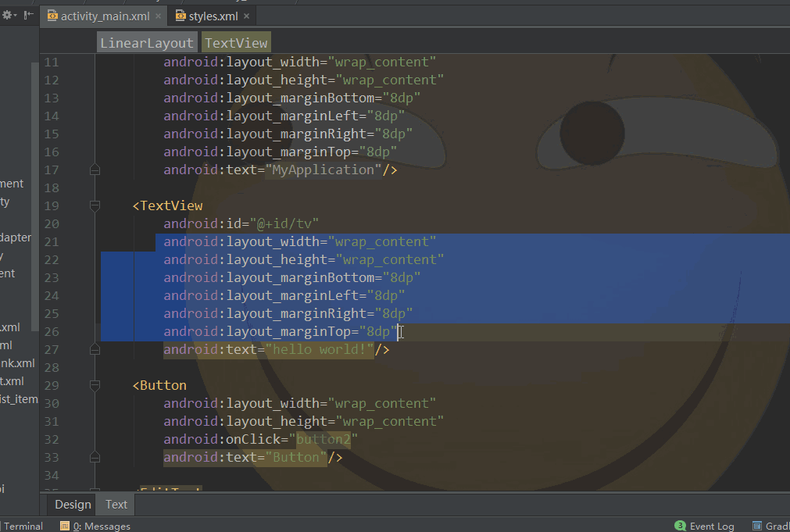The height and width of the screenshot is (532, 790).
Task: Click layout_width on line 30
Action: [273, 404]
